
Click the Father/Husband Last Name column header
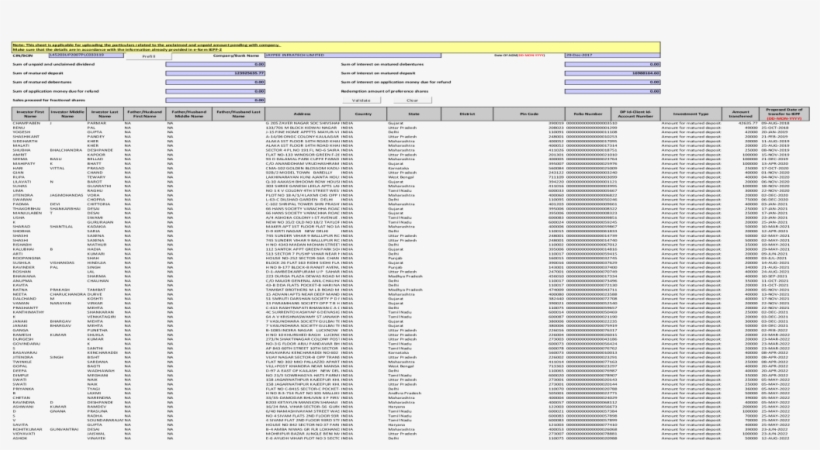click(x=238, y=114)
